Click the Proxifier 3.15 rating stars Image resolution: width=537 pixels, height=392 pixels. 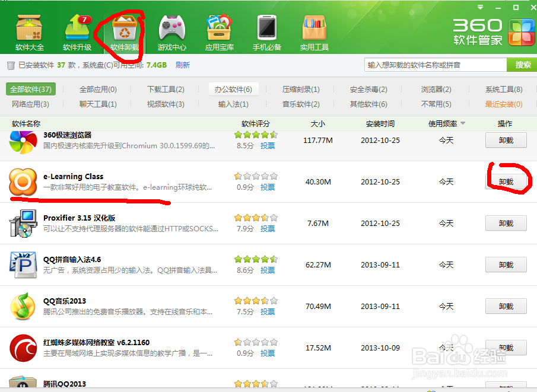(x=256, y=218)
